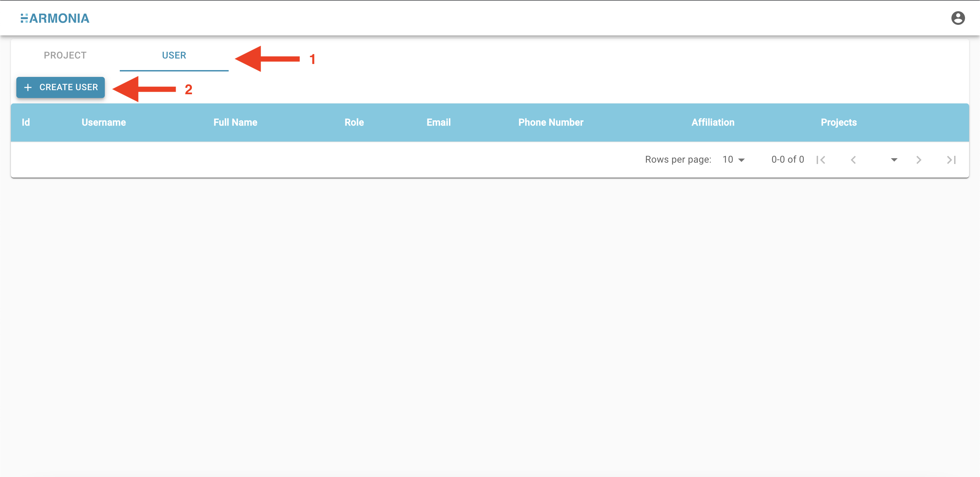
Task: Click the Phone Number column header
Action: point(551,122)
